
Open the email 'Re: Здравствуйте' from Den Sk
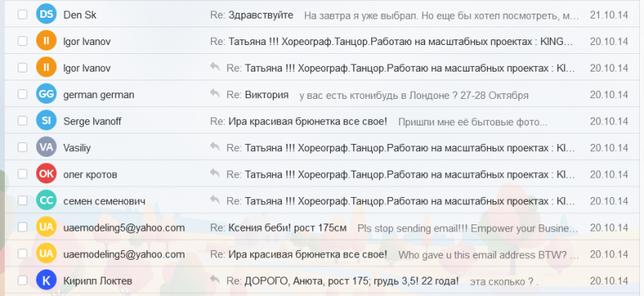252,15
